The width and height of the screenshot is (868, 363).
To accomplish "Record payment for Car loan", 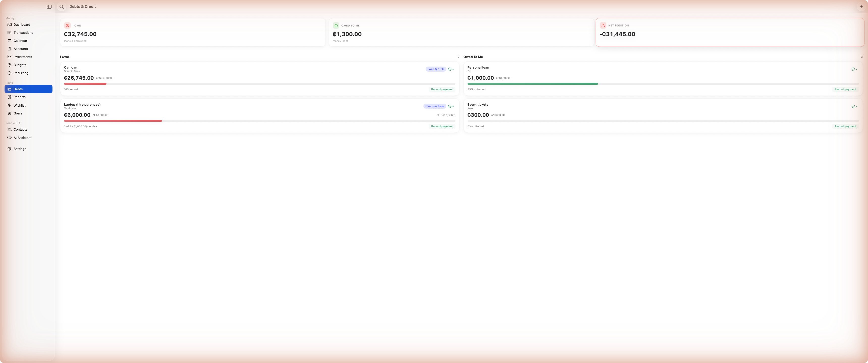I will pos(442,89).
